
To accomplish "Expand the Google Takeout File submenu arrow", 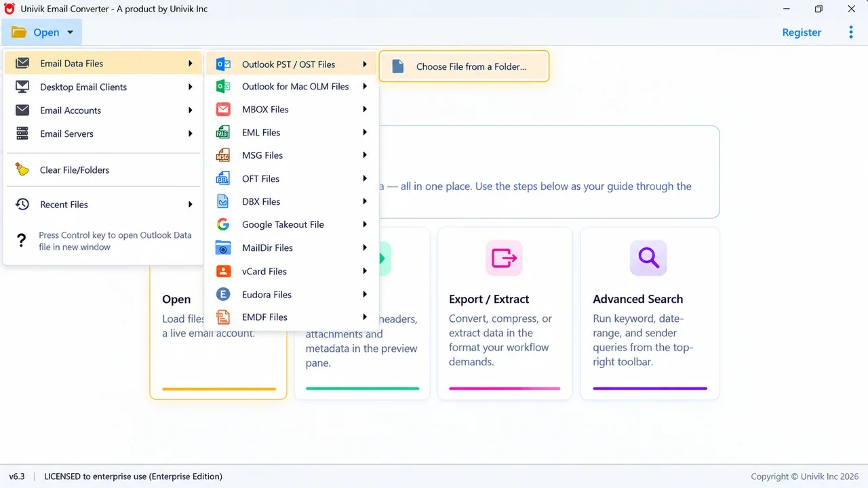I will pos(365,224).
